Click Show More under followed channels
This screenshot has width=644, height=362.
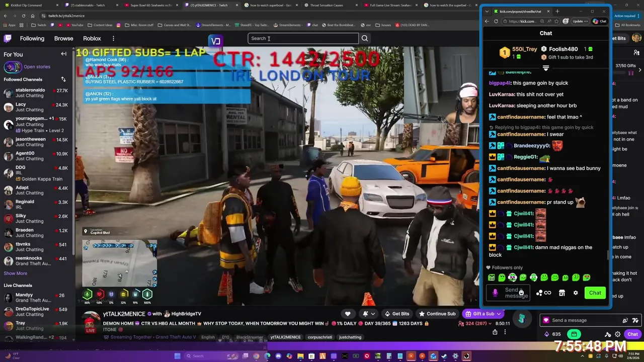[16, 274]
